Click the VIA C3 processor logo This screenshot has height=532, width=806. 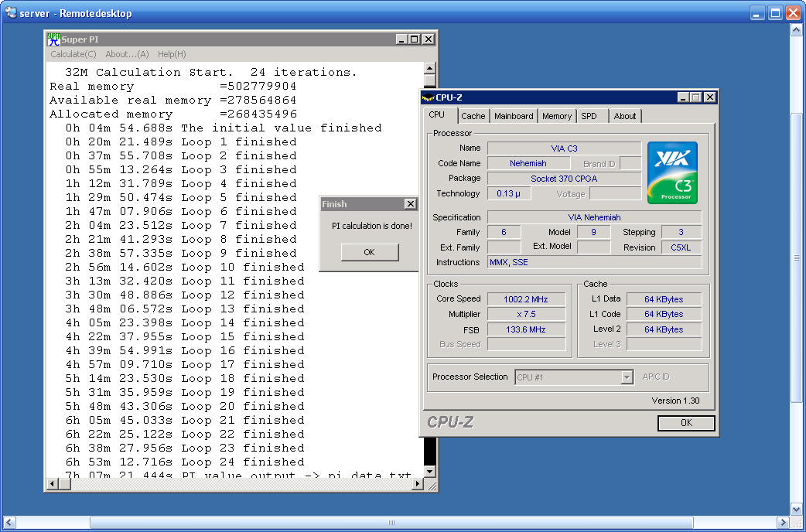pos(672,172)
